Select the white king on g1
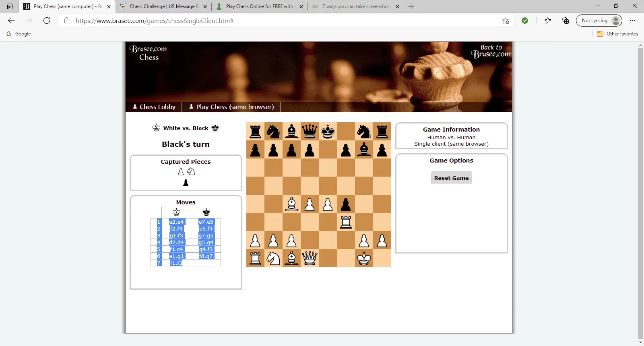 coord(364,258)
